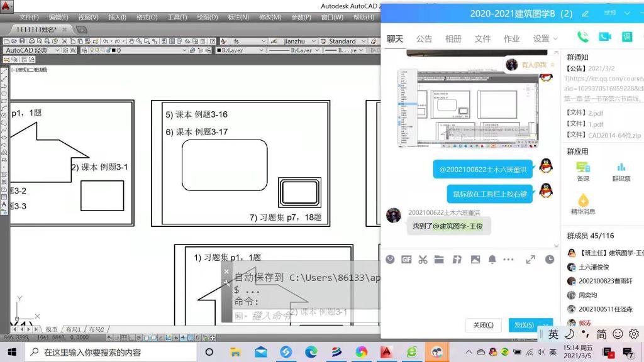Click the send image icon
The width and height of the screenshot is (644, 362).
point(475,260)
